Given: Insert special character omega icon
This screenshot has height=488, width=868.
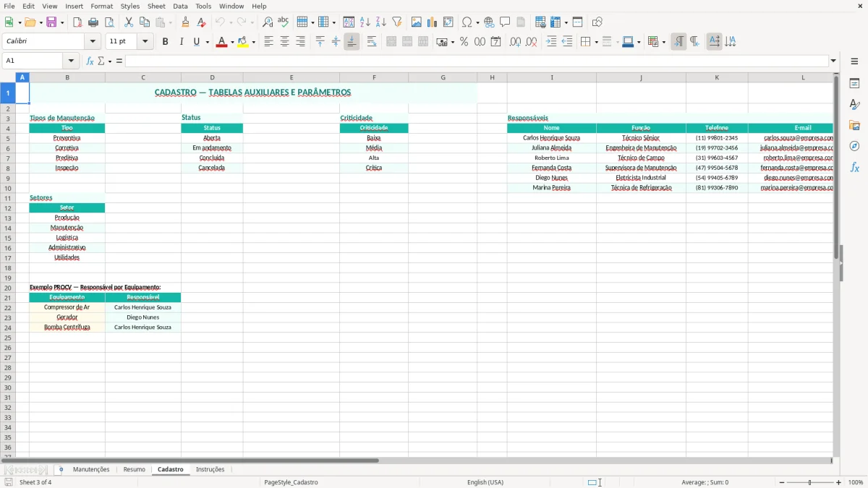Looking at the screenshot, I should pyautogui.click(x=467, y=22).
